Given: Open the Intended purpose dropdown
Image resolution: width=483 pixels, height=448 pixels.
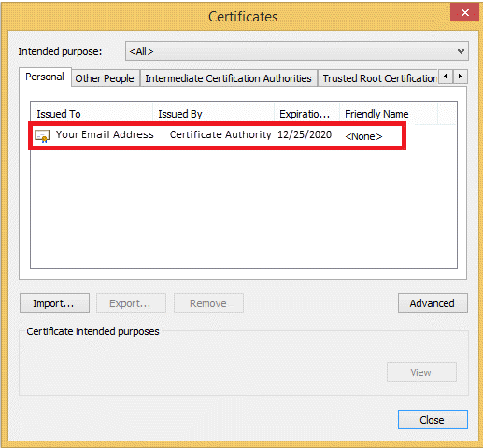Looking at the screenshot, I should coord(297,51).
